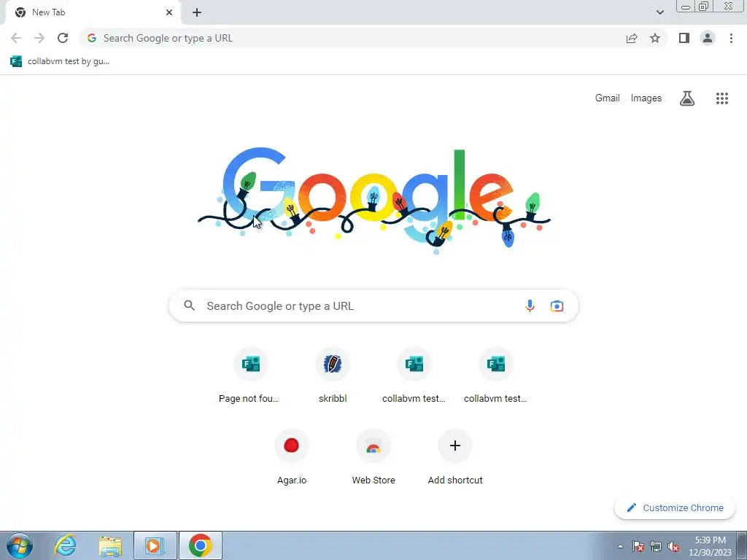The image size is (747, 560).
Task: Open the Page not found shortcut
Action: (251, 377)
